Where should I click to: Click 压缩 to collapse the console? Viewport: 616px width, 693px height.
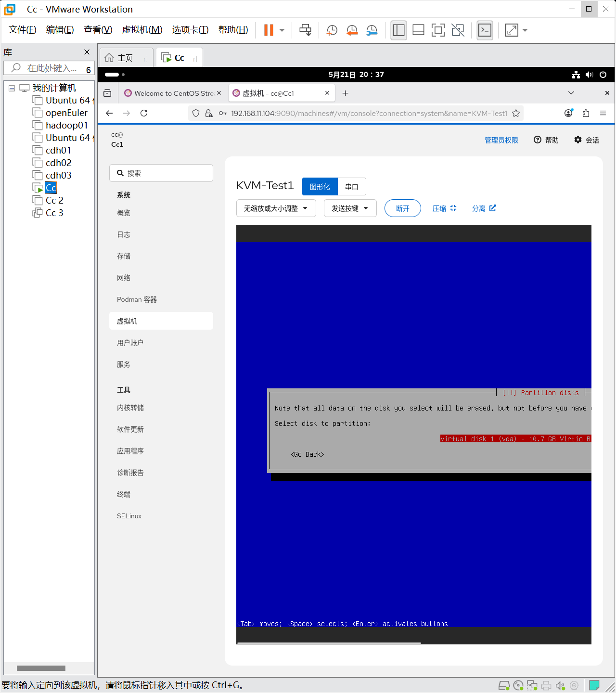tap(444, 208)
